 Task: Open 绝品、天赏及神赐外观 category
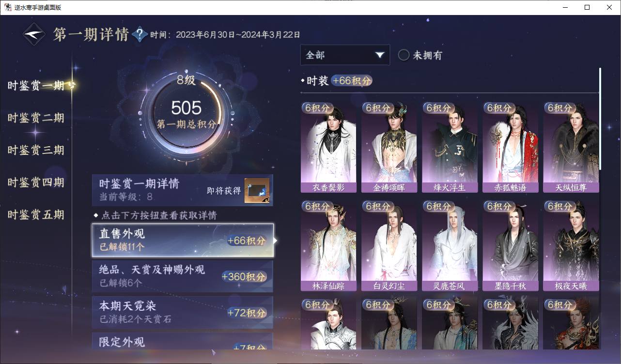pos(183,276)
